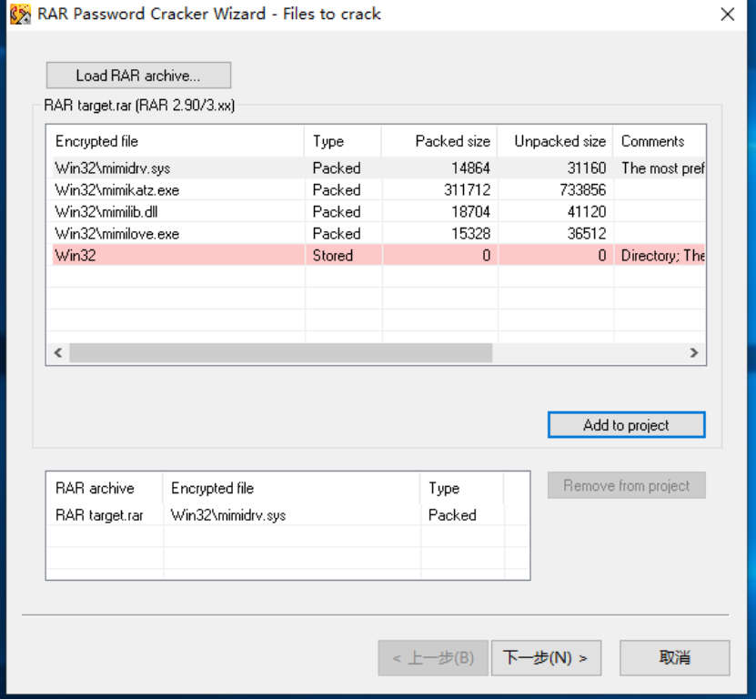Select the Win32\mimidrv.sys row in the top list
The image size is (756, 700).
pos(376,167)
